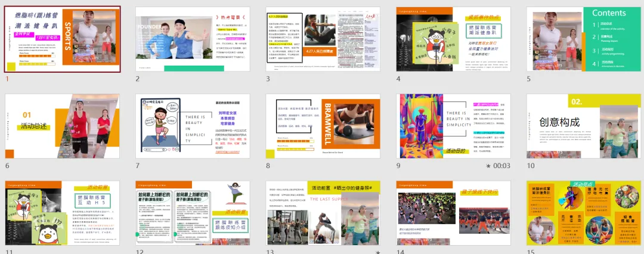
Task: Click the transition star icon under slide 9
Action: [x=488, y=166]
